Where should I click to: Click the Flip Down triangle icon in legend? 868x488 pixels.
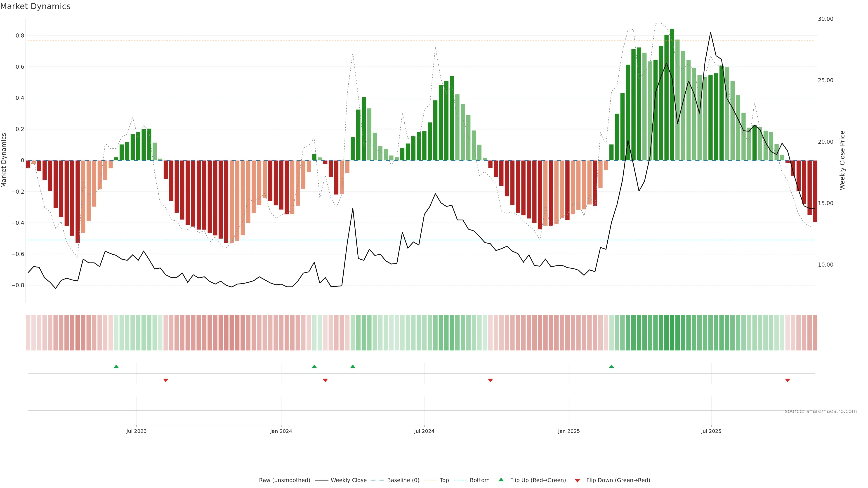click(x=577, y=480)
